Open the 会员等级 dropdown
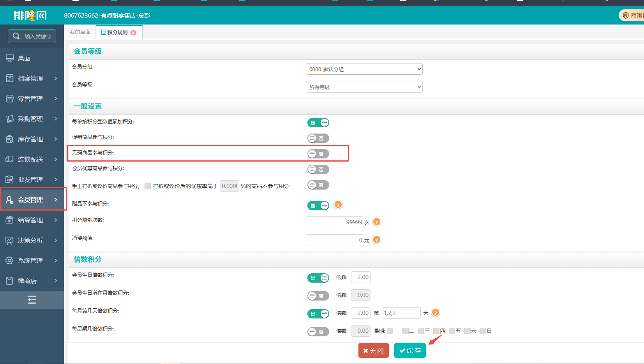Image resolution: width=644 pixels, height=364 pixels. point(364,87)
